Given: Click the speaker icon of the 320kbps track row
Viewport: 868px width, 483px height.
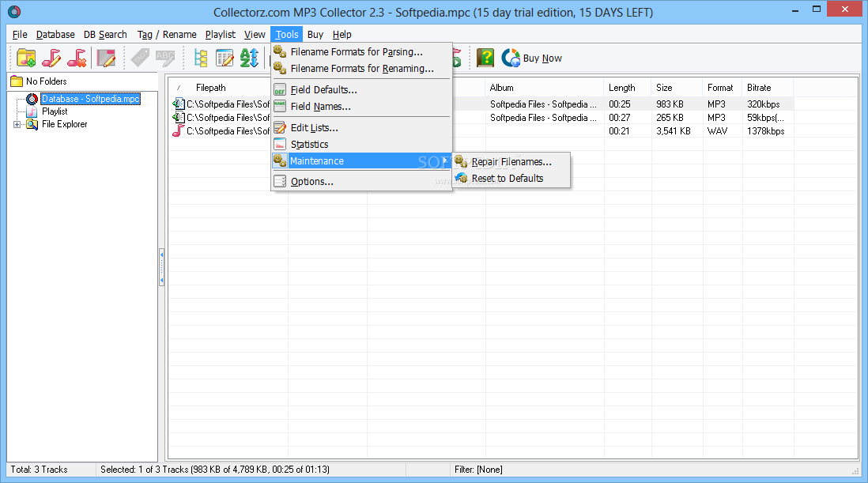Looking at the screenshot, I should point(178,104).
